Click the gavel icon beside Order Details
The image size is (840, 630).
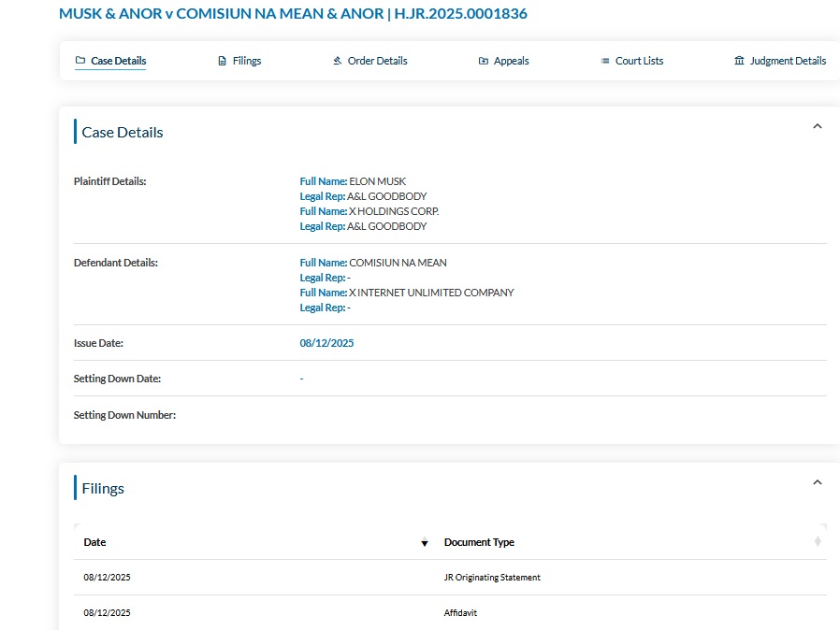tap(338, 61)
